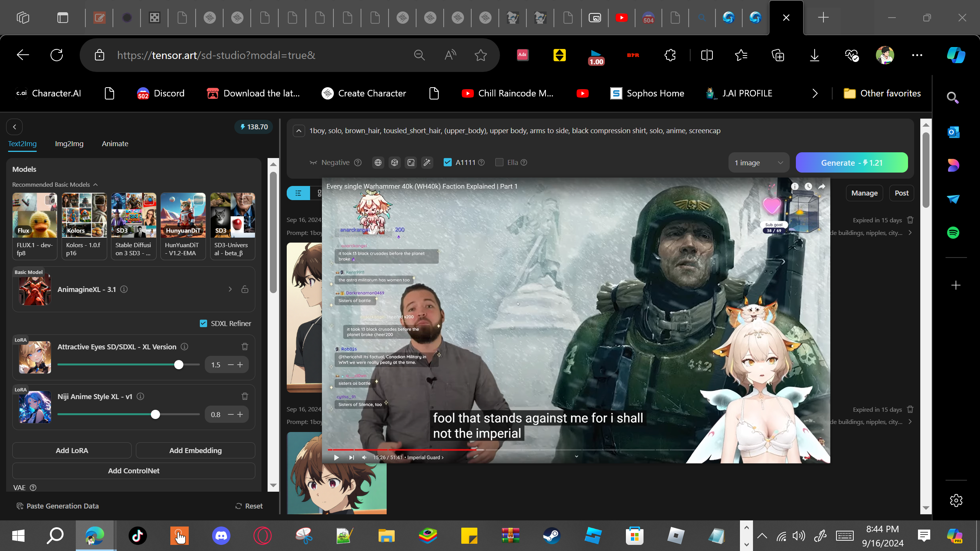Skip to next video in the player
Viewport: 980px width, 551px height.
pos(351,457)
